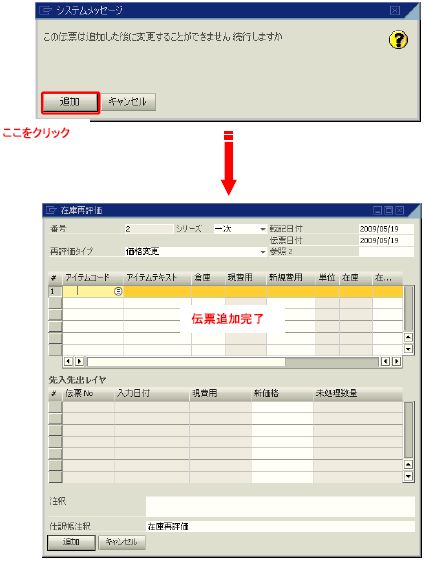Screen dimensions: 429x561
Task: Maximize the 在庫再評価 window
Action: 389,210
